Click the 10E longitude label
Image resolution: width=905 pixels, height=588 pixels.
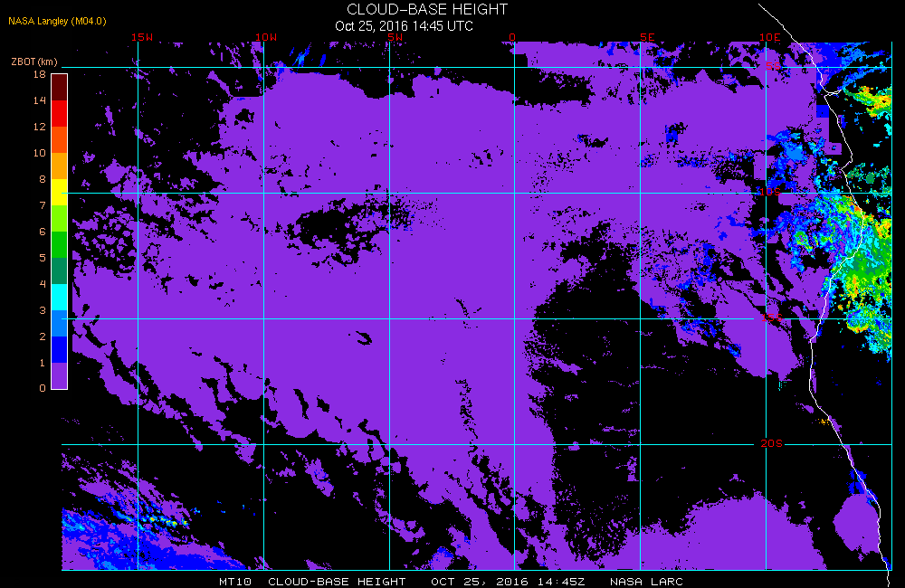point(770,37)
